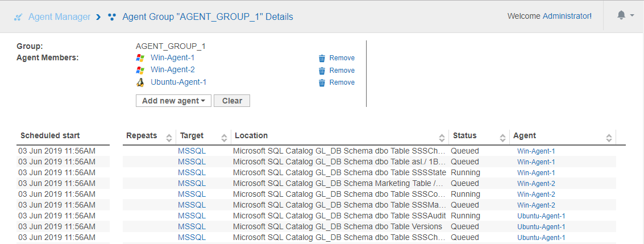Sort the table by Location column
Screen dimensions: 644x244
pos(442,137)
